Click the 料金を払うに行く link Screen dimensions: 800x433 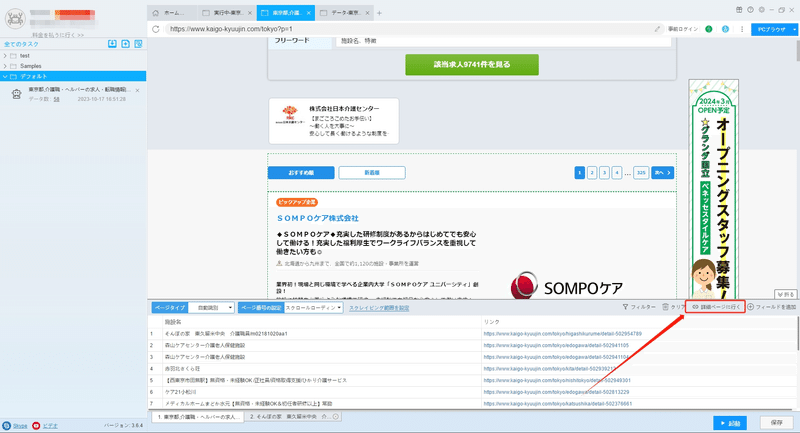point(58,35)
